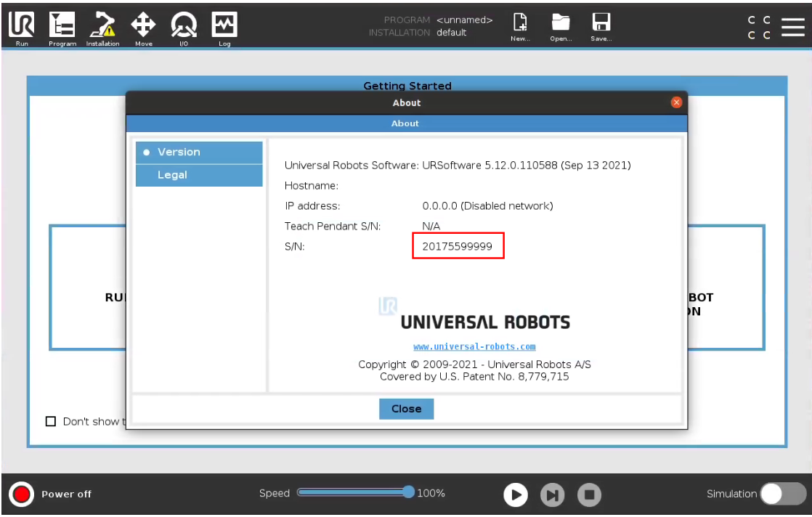Open the Log tab icon
Viewport: 812px width, 517px height.
tap(224, 28)
